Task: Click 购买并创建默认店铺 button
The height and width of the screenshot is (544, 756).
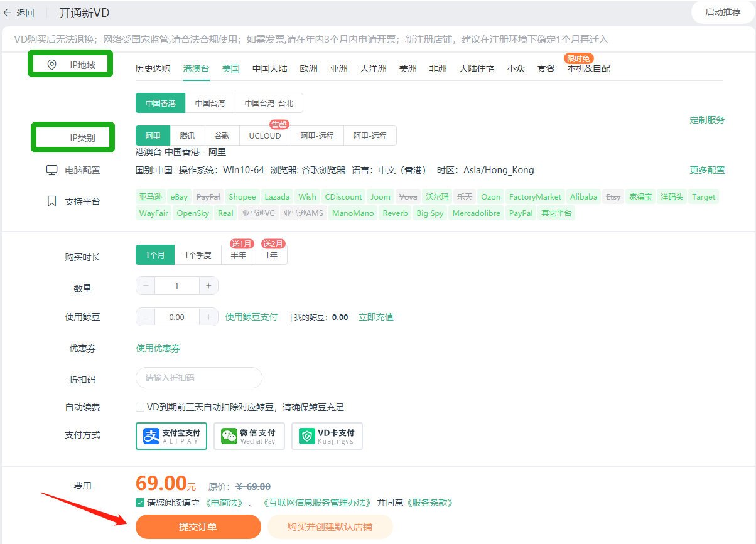Action: click(x=330, y=526)
